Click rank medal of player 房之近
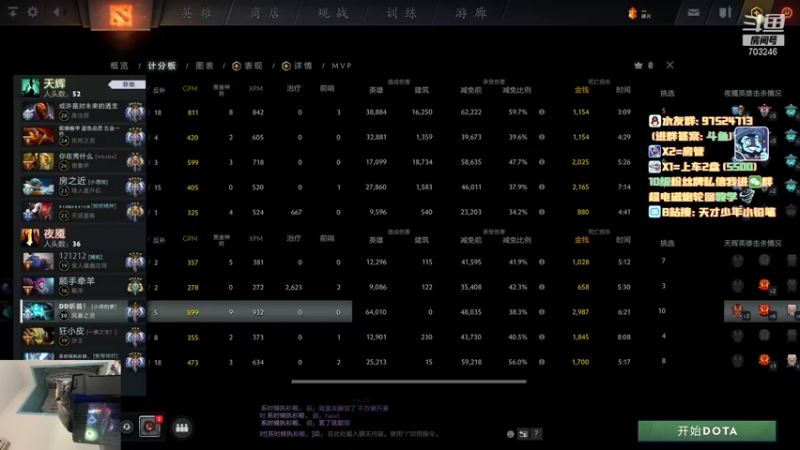Image resolution: width=800 pixels, height=450 pixels. tap(135, 187)
